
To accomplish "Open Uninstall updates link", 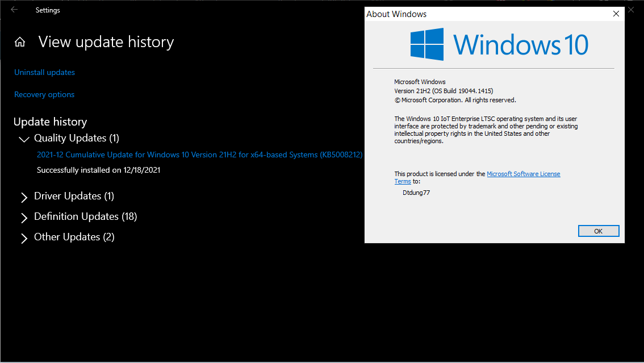I will [44, 72].
